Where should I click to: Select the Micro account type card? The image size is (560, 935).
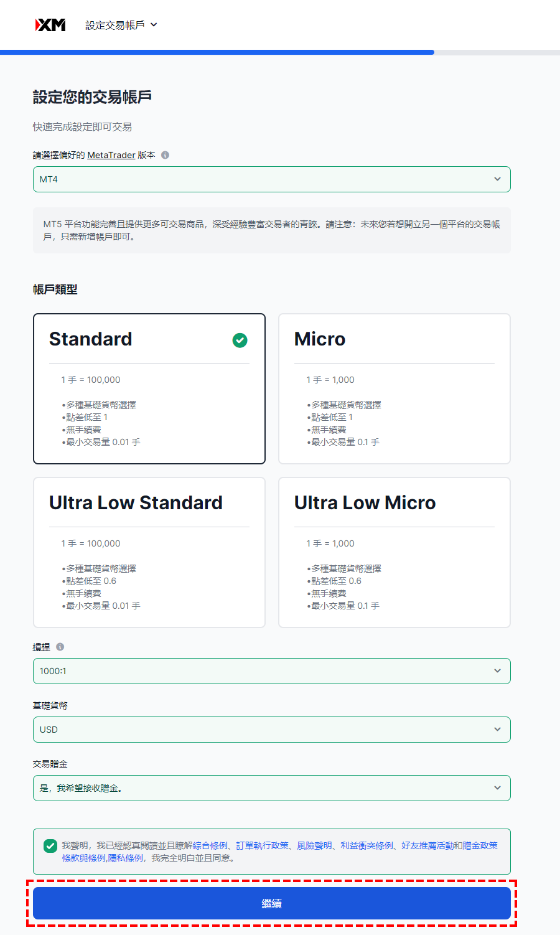click(x=394, y=388)
